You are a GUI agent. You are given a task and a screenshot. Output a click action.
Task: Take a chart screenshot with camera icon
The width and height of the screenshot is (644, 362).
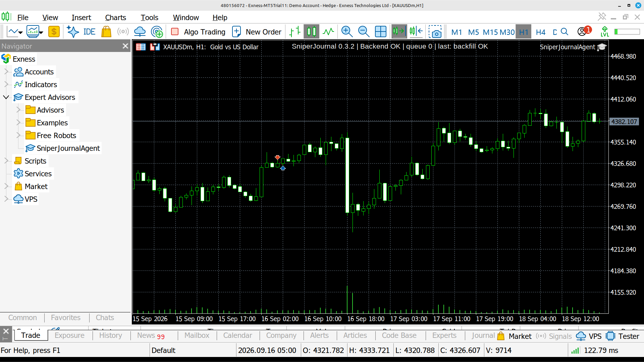point(435,32)
